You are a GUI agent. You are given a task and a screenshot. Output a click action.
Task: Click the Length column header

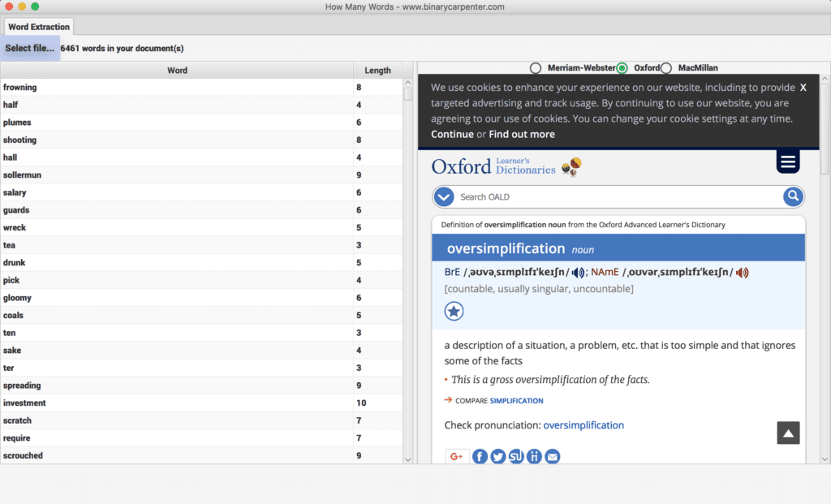(377, 70)
